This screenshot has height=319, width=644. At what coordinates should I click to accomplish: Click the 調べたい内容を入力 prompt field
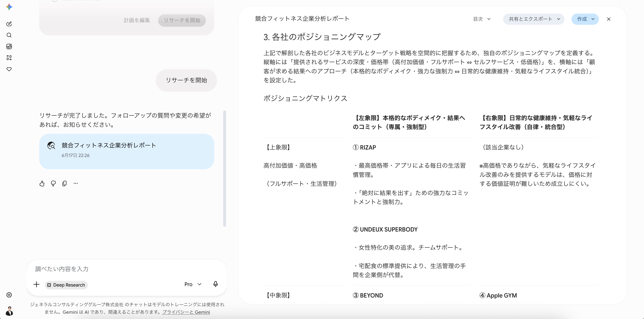point(127,269)
